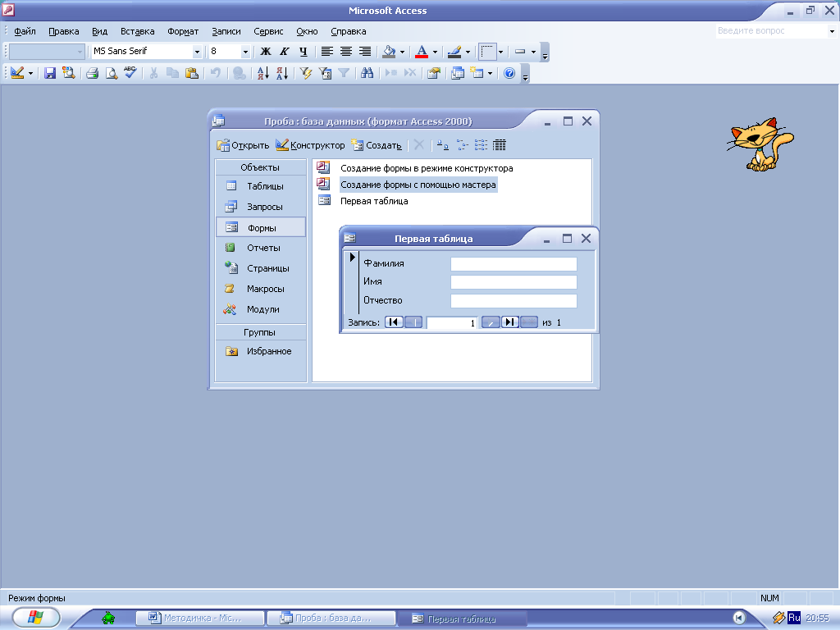This screenshot has width=840, height=630.
Task: Apply the red font color A
Action: click(422, 52)
